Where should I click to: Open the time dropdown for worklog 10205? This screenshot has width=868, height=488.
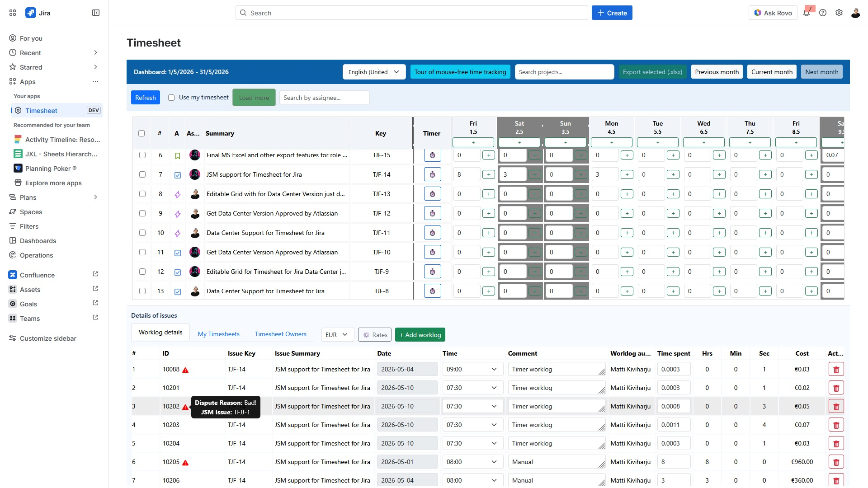472,462
